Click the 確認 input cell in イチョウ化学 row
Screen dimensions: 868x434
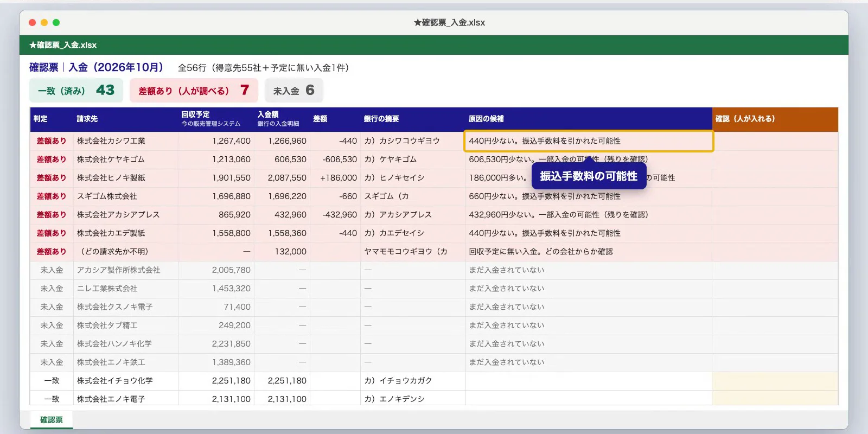coord(775,381)
